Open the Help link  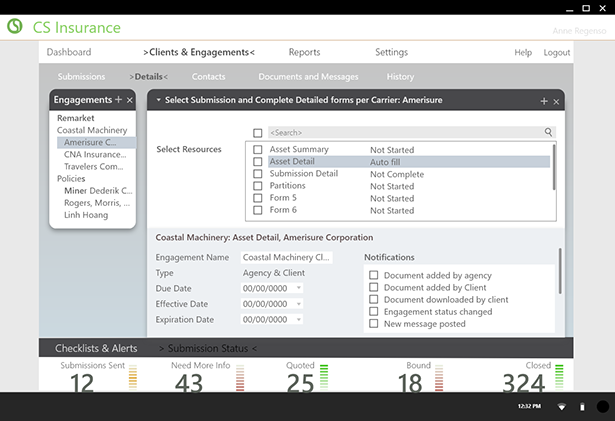coord(523,52)
